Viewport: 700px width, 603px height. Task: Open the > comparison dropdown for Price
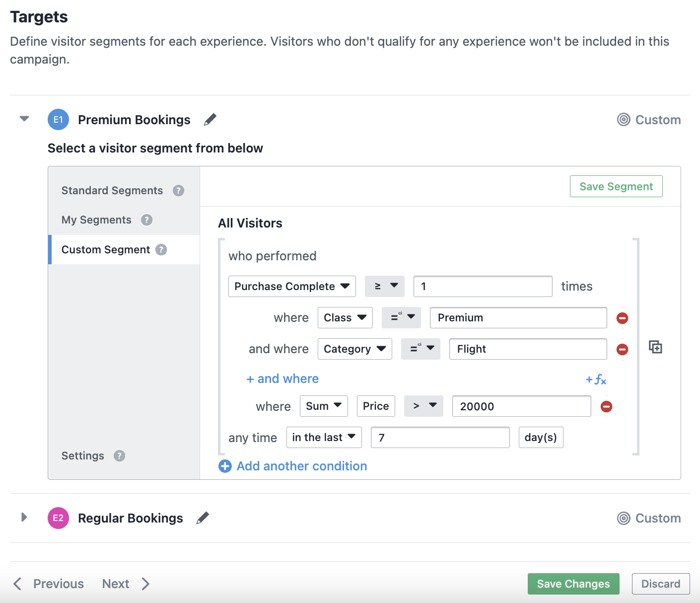pos(423,406)
